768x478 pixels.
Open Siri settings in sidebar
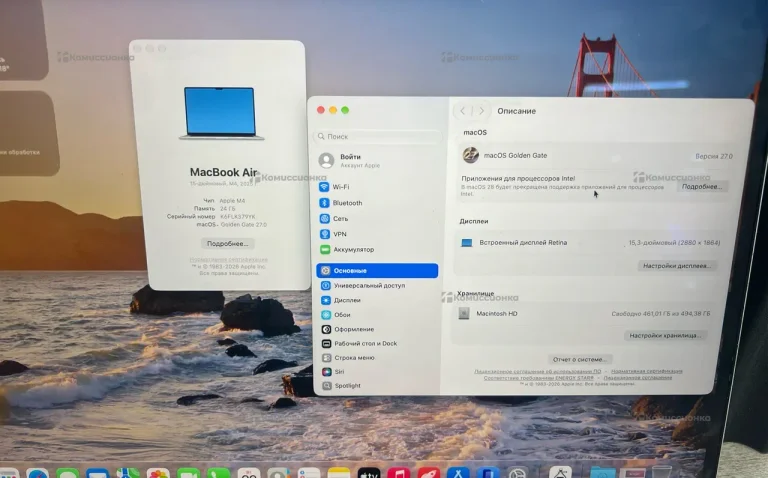(x=377, y=371)
